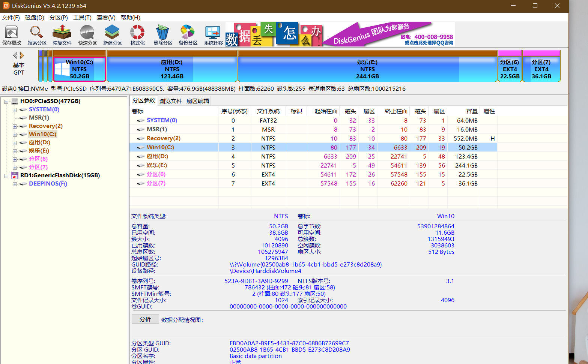
Task: Click the GUID路径 volume path value
Action: pyautogui.click(x=306, y=265)
